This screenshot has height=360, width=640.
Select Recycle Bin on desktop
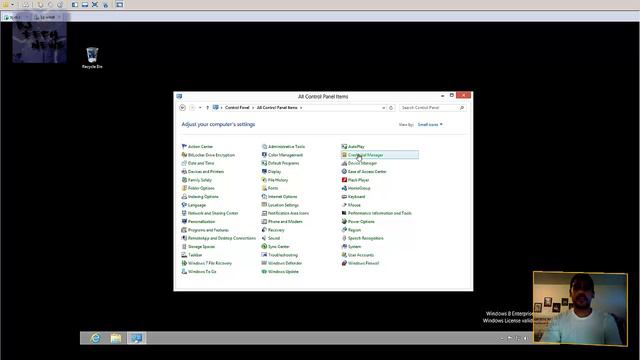(x=92, y=58)
